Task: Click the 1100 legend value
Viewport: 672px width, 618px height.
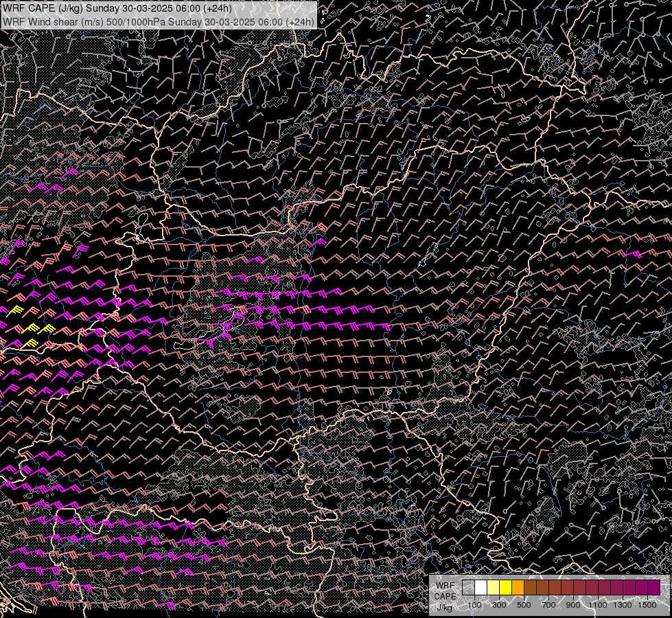Action: (598, 605)
